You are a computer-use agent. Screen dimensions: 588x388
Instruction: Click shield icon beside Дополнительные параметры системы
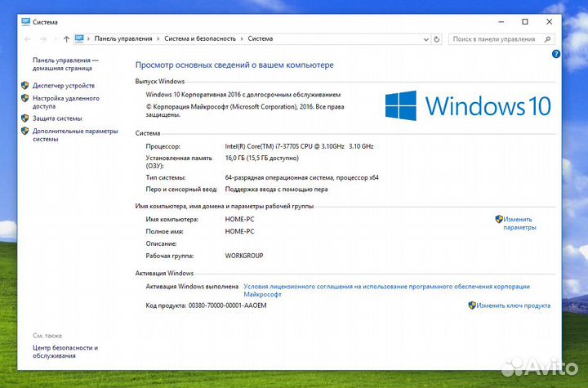point(24,131)
